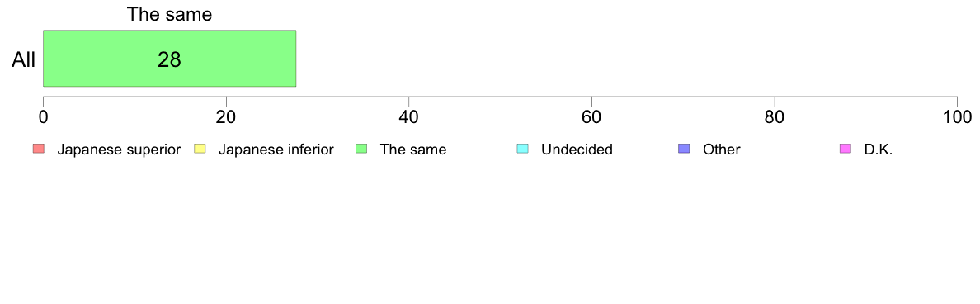This screenshot has width=980, height=304.
Task: Click the cyan Undecided legend swatch
Action: coord(523,149)
